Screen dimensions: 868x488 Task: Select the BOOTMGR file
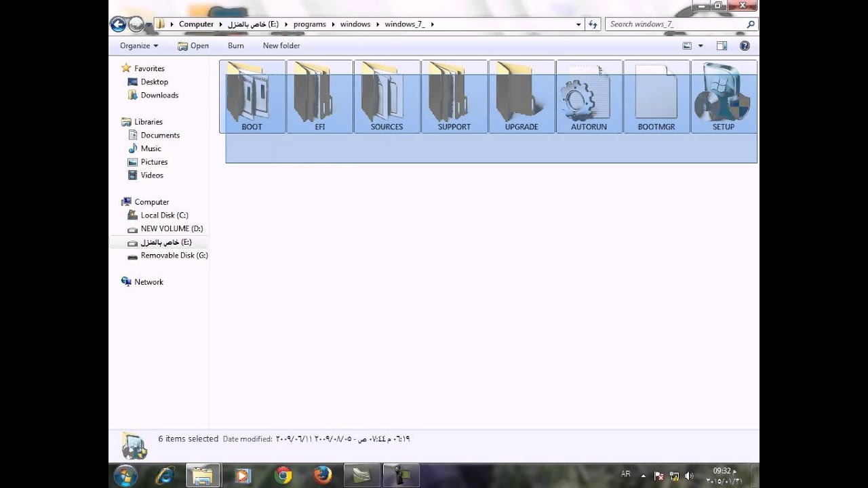656,96
